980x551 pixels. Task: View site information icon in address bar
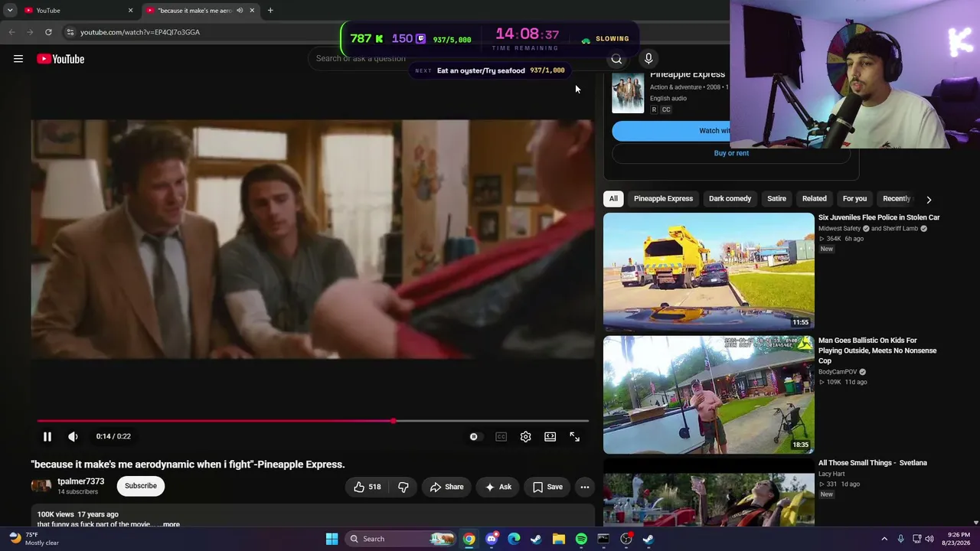point(70,32)
